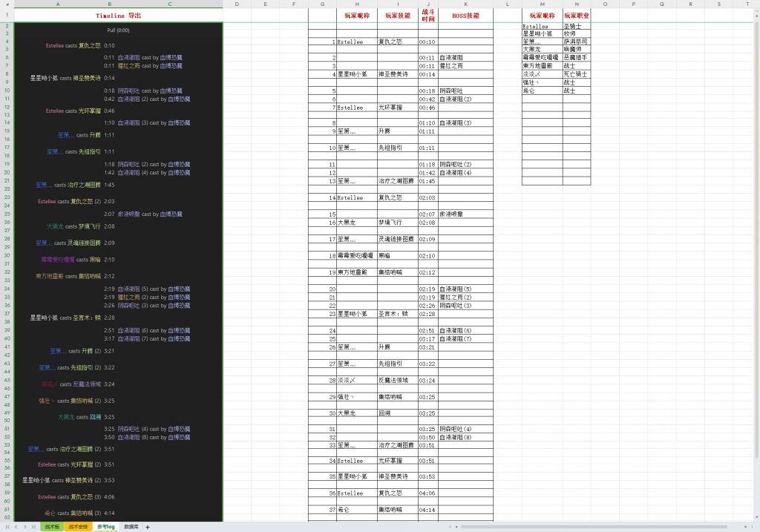Screen dimensions: 760x532
Task: Select the 参考log sheet tab
Action: click(x=105, y=527)
